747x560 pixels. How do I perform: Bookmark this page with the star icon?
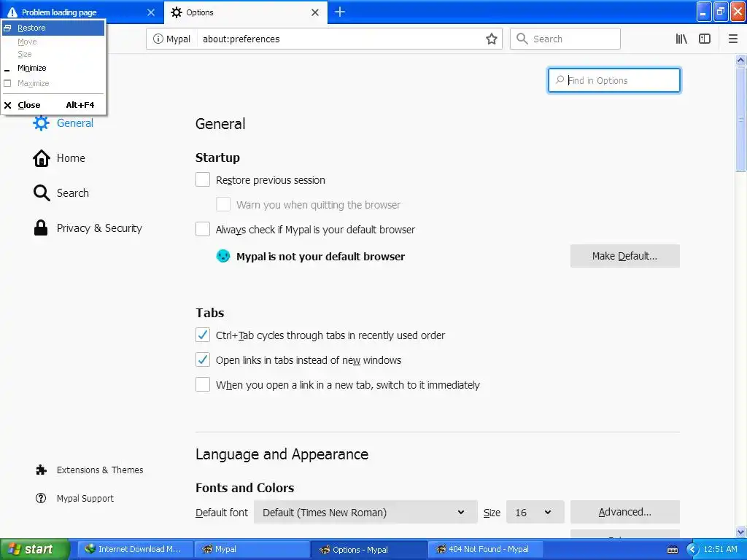pyautogui.click(x=491, y=39)
